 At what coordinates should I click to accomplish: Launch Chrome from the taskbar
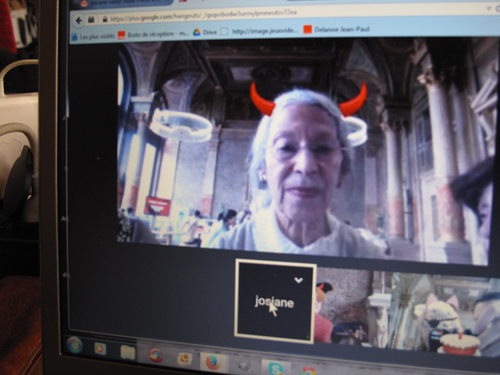(x=308, y=371)
